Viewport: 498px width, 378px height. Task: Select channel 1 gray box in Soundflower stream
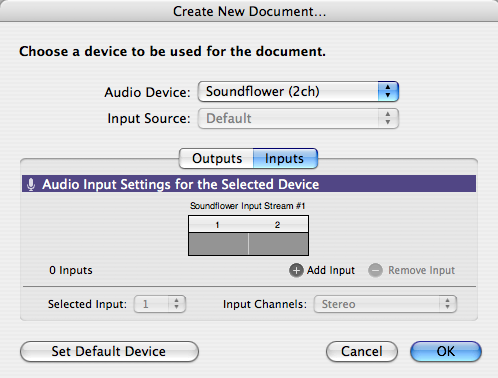pyautogui.click(x=218, y=244)
